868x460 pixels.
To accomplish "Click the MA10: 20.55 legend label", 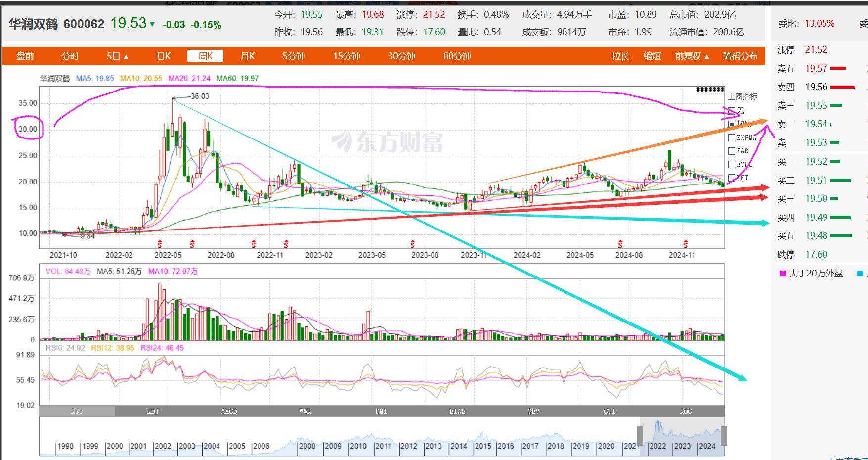I will (141, 78).
